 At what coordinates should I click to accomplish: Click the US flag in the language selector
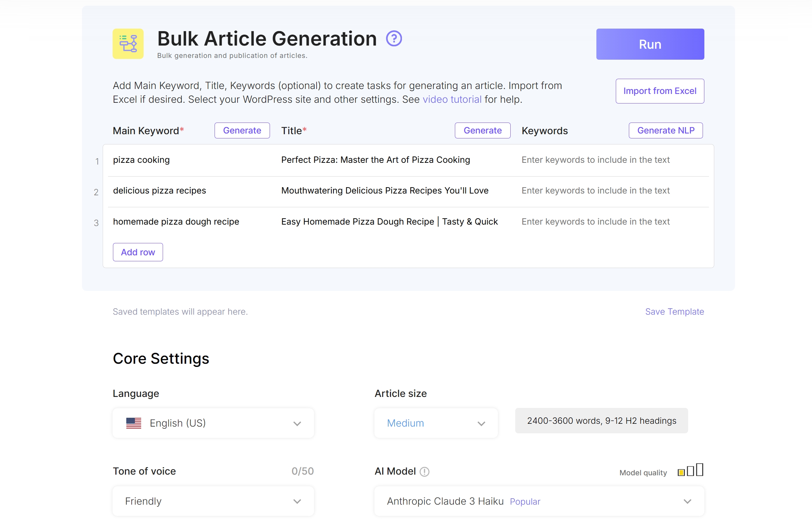(x=133, y=423)
